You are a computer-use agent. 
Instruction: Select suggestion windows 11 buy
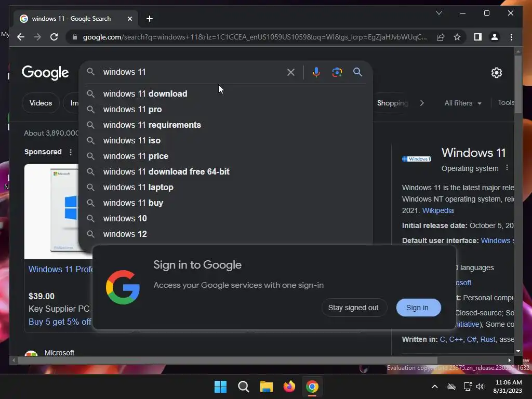pyautogui.click(x=225, y=203)
